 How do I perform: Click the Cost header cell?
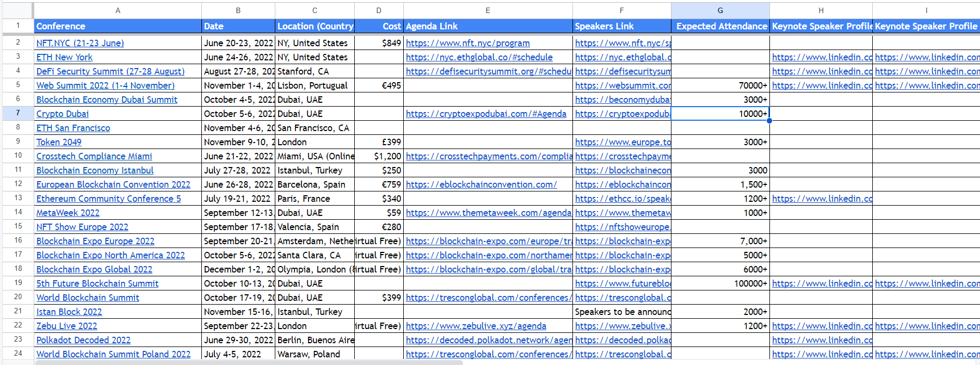click(379, 26)
